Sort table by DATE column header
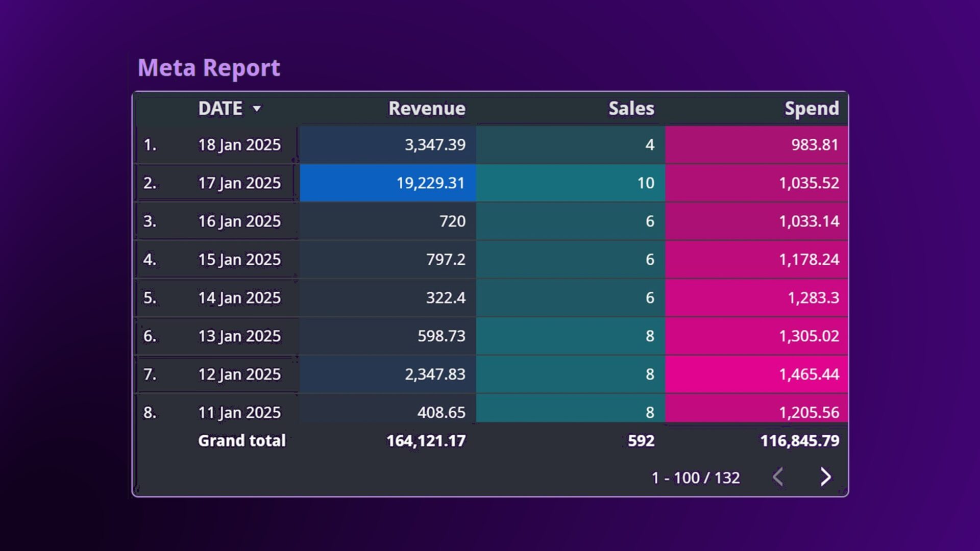This screenshot has height=551, width=980. tap(220, 108)
